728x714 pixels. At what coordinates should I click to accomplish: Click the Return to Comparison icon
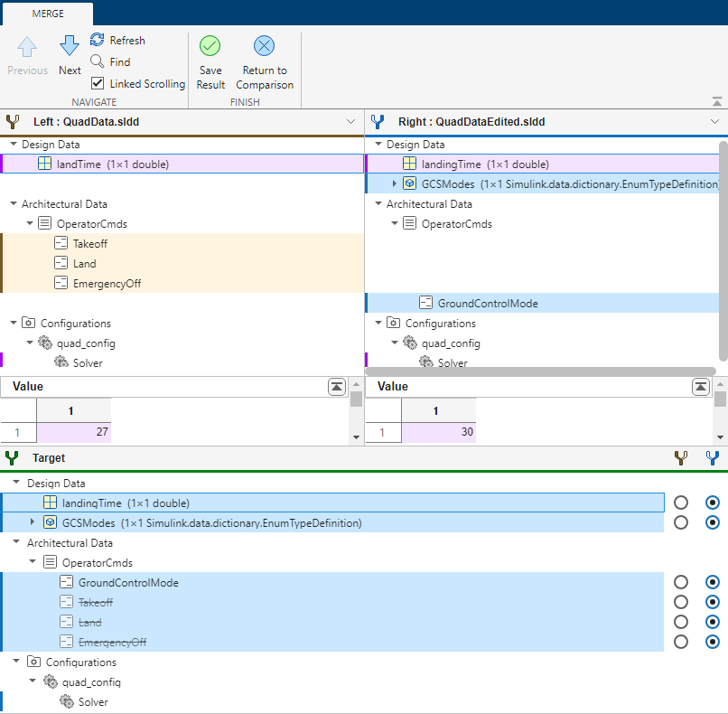pyautogui.click(x=264, y=45)
